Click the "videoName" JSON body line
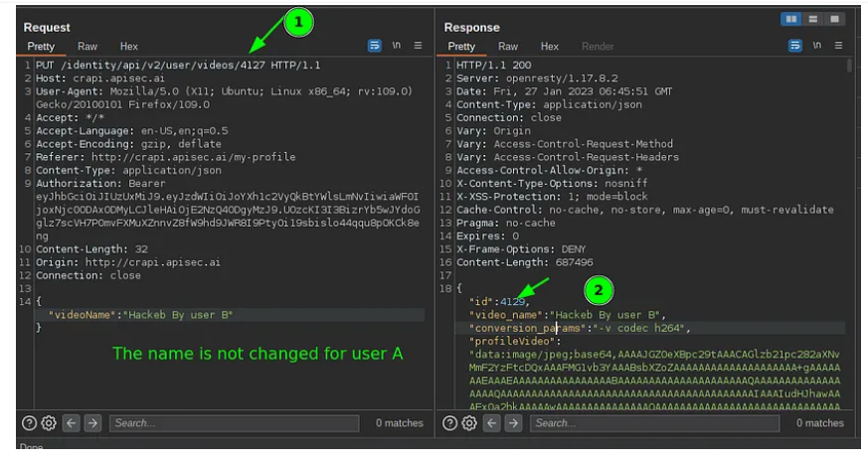The image size is (868, 465). (x=140, y=315)
